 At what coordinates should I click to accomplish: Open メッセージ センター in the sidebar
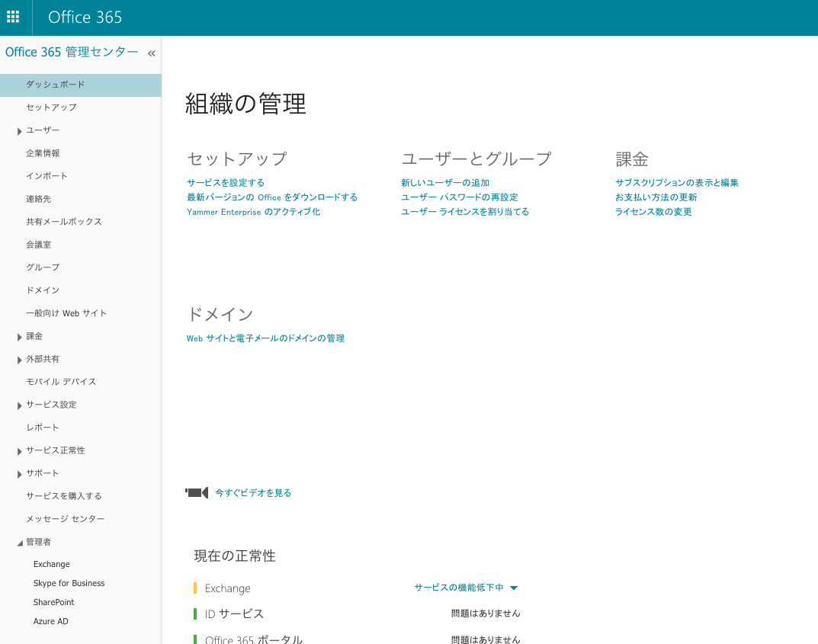tap(66, 519)
